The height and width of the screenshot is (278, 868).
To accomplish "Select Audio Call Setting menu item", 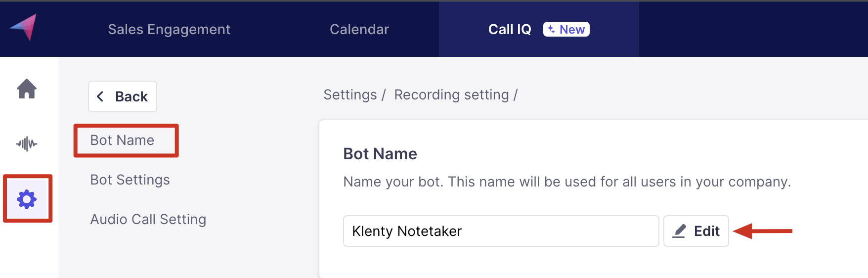I will pyautogui.click(x=148, y=219).
